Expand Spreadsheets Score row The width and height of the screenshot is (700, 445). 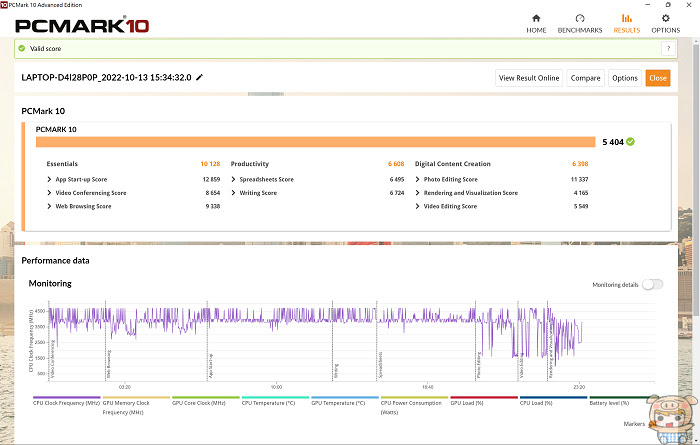point(233,179)
